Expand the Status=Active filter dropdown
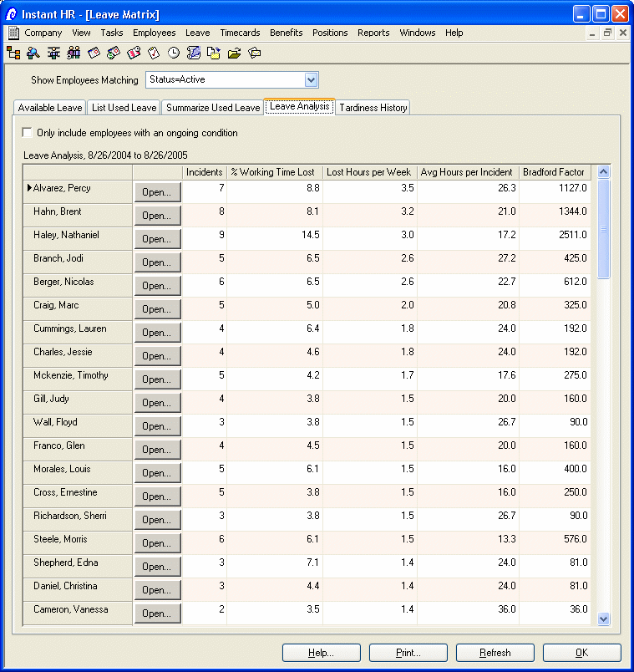The image size is (634, 672). pos(311,80)
